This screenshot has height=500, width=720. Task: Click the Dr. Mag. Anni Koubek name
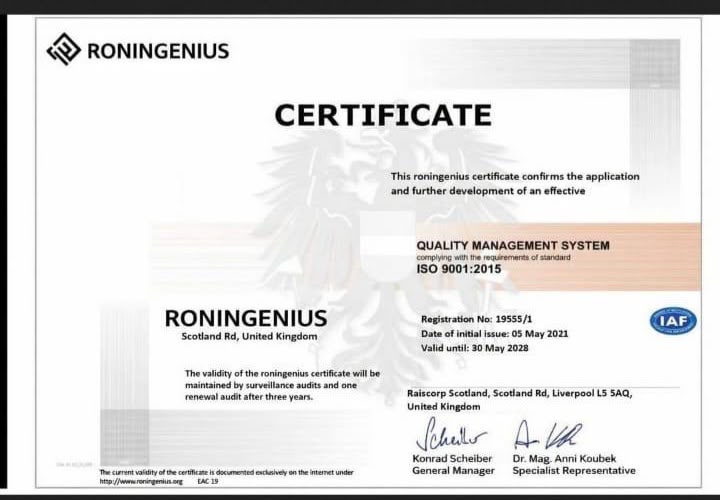click(x=564, y=458)
